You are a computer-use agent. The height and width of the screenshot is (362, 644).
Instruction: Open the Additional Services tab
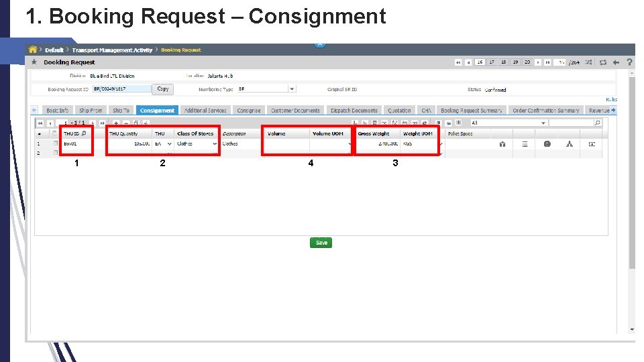click(x=205, y=111)
